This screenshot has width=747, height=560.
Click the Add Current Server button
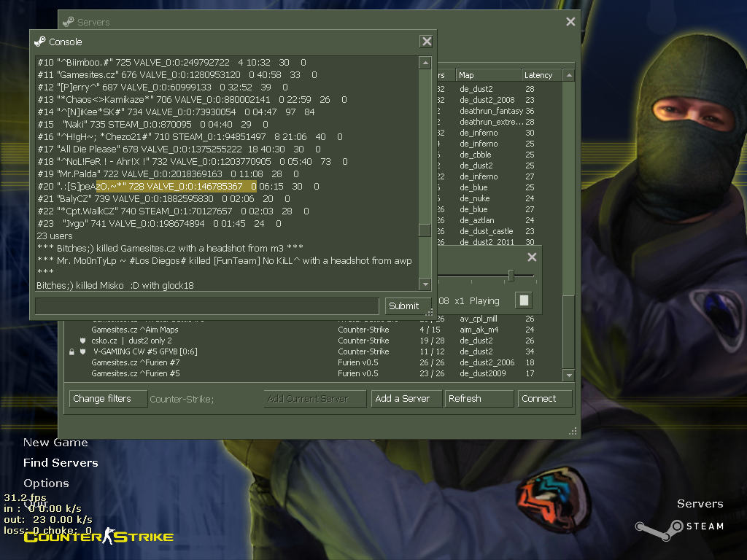tap(315, 399)
